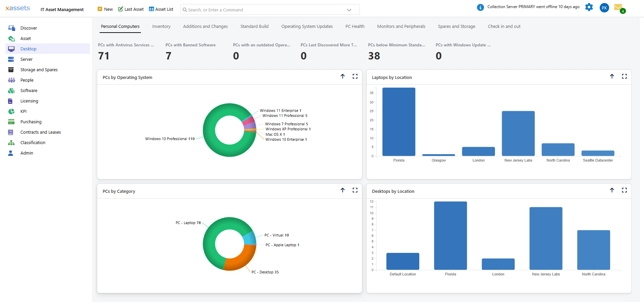Click the Admin icon at the sidebar bottom
644x306 pixels.
click(11, 153)
